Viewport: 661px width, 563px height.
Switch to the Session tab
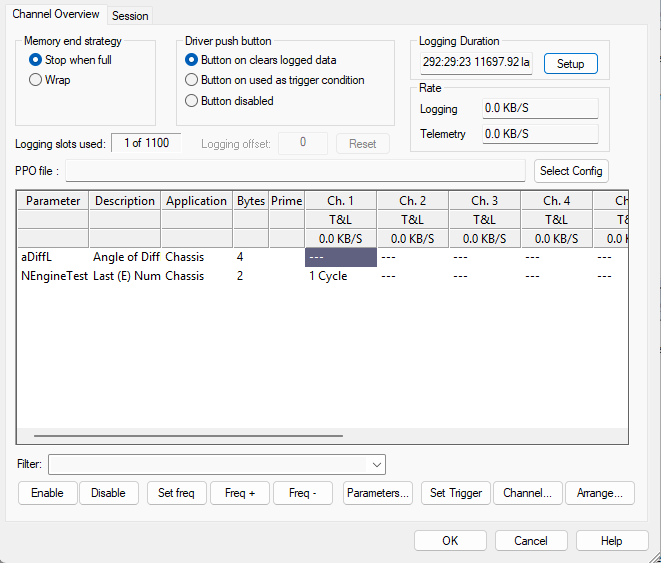point(130,16)
